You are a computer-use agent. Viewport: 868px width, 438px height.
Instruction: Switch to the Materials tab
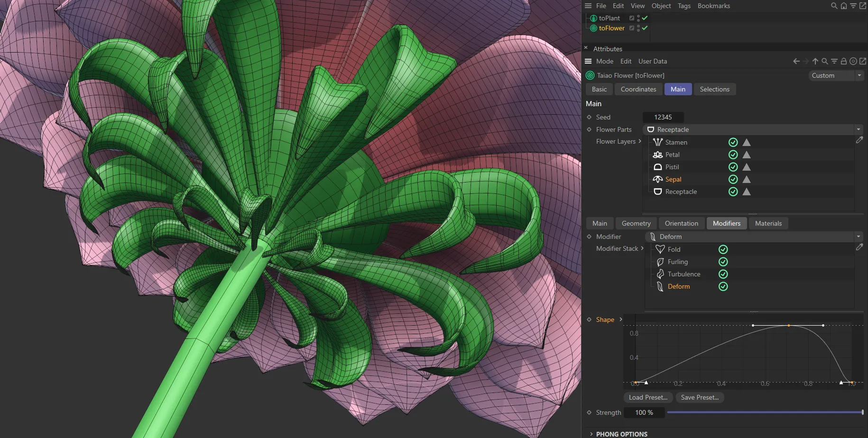coord(768,223)
